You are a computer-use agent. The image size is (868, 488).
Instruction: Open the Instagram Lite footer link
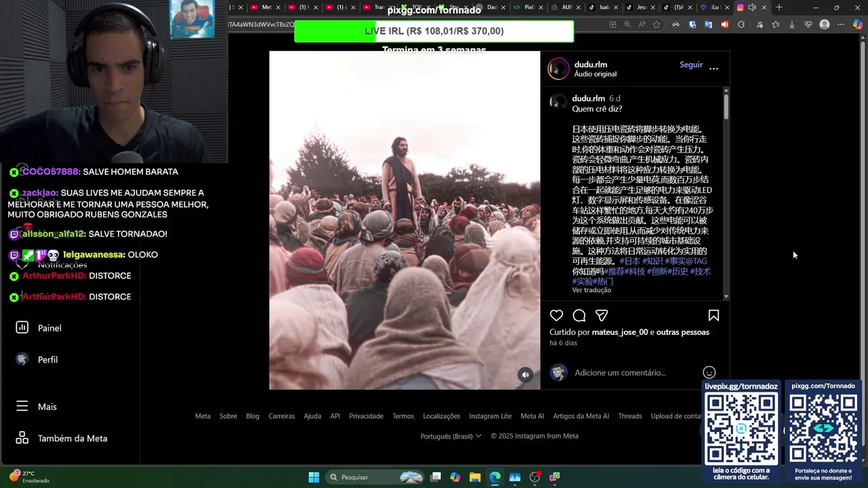pos(490,416)
